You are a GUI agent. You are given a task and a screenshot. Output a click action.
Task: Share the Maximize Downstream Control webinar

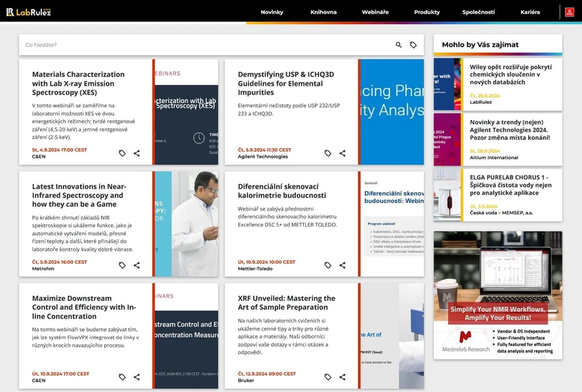(137, 377)
